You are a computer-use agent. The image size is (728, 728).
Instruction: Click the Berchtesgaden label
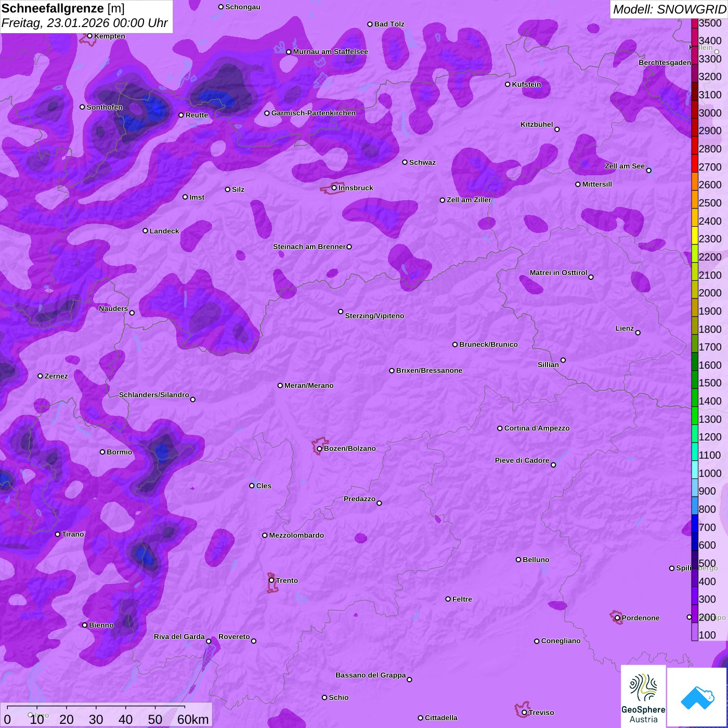pyautogui.click(x=665, y=62)
